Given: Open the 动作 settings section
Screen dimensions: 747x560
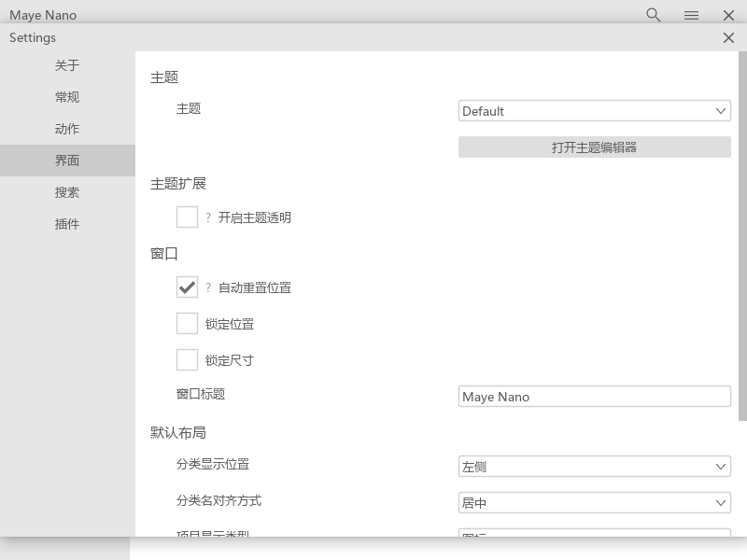Looking at the screenshot, I should [67, 129].
